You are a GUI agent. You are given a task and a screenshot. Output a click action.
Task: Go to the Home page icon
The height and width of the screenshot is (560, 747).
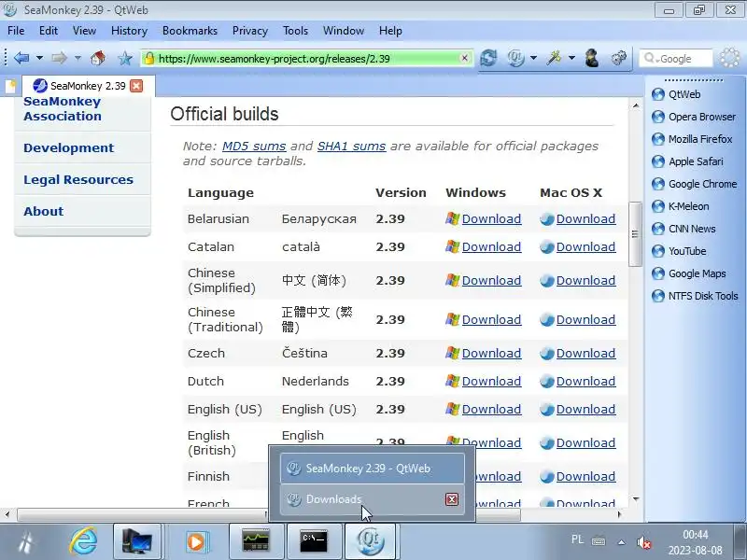[x=98, y=58]
